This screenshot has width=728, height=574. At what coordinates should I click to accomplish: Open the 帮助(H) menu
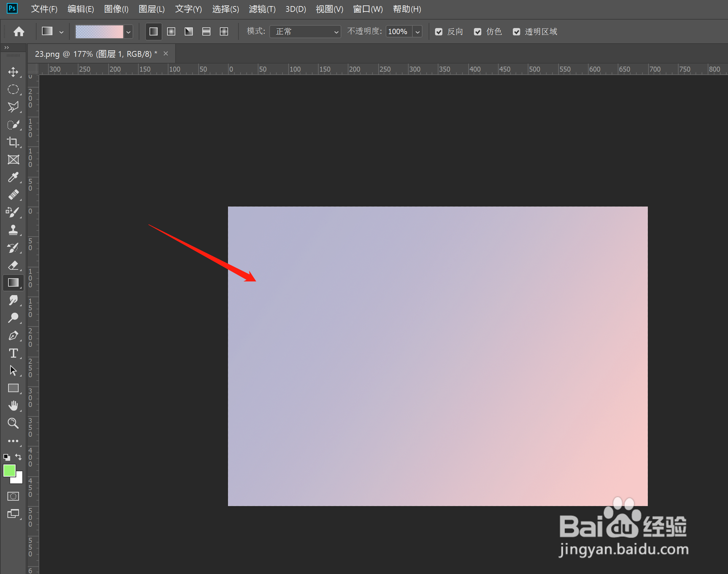407,9
